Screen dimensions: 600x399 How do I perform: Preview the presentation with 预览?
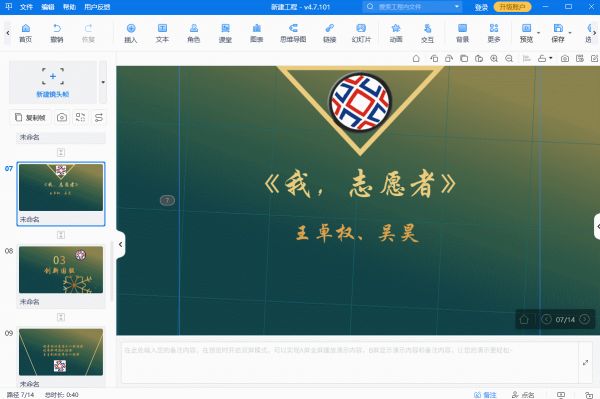pos(527,33)
